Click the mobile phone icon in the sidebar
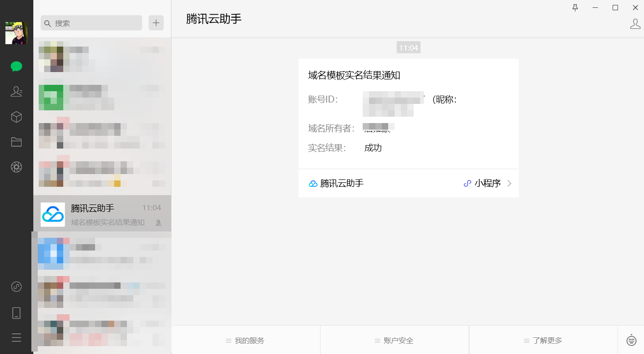The height and width of the screenshot is (354, 644). 16,313
